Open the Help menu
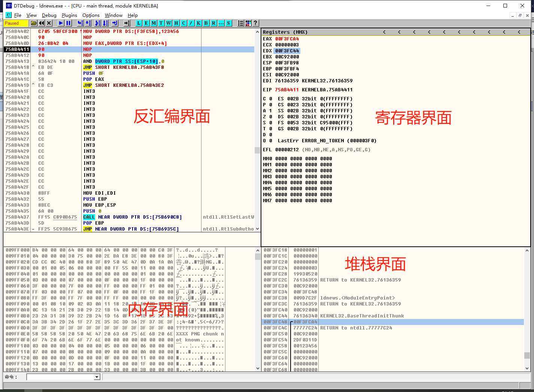Viewport: 534px width, 392px height. click(x=133, y=15)
